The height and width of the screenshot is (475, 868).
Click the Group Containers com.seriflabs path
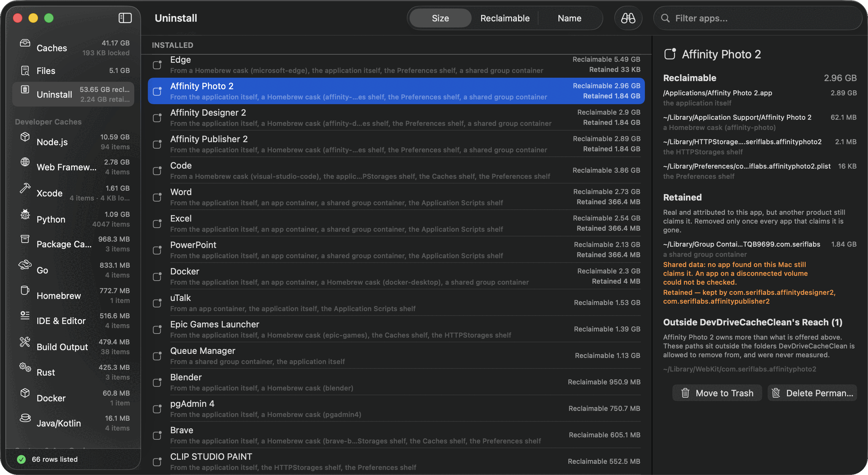pos(742,244)
